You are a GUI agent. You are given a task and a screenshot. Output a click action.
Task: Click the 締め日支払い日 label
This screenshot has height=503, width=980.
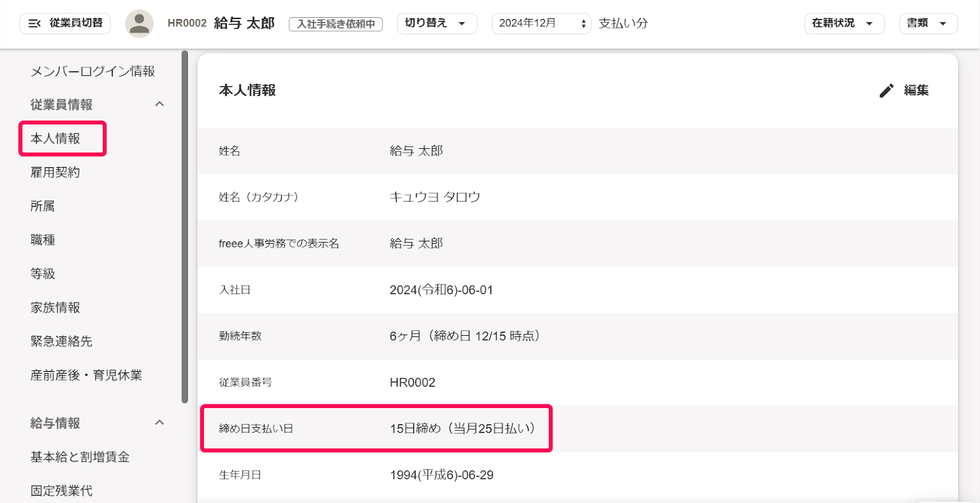(256, 428)
